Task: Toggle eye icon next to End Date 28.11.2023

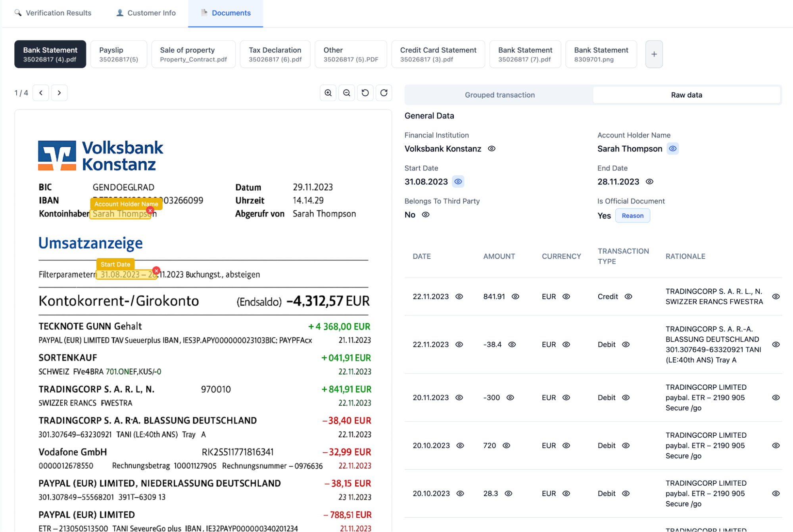Action: [649, 182]
